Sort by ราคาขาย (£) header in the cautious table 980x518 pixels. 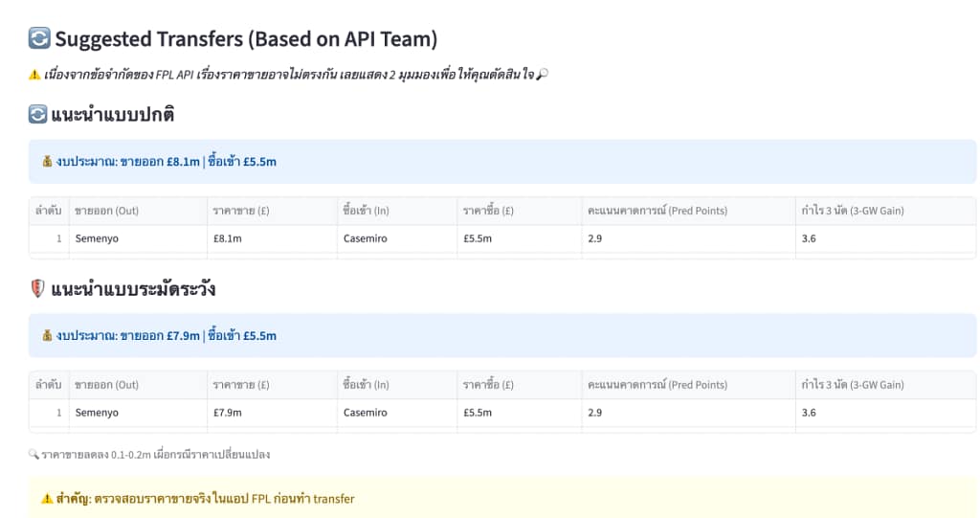click(240, 385)
